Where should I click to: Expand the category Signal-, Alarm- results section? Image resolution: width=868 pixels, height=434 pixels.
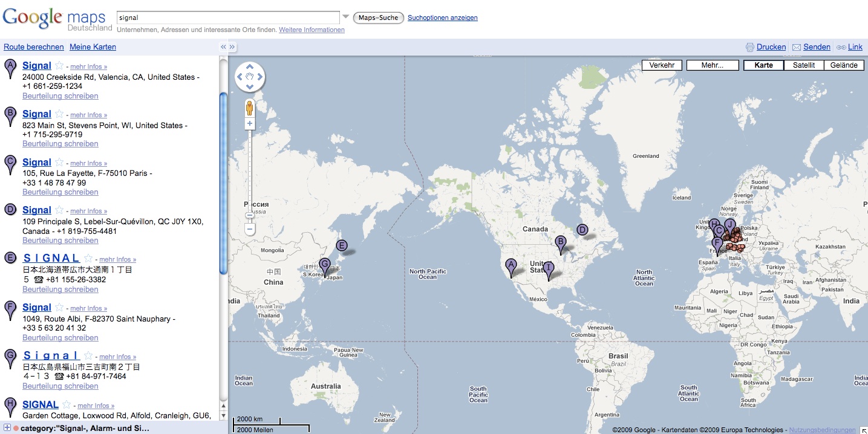coord(7,428)
